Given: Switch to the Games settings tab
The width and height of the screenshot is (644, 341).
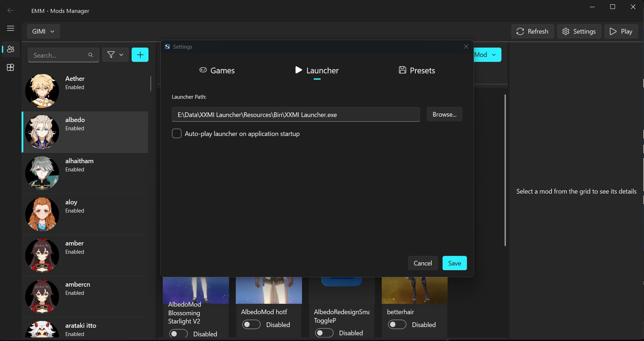Looking at the screenshot, I should pos(218,70).
